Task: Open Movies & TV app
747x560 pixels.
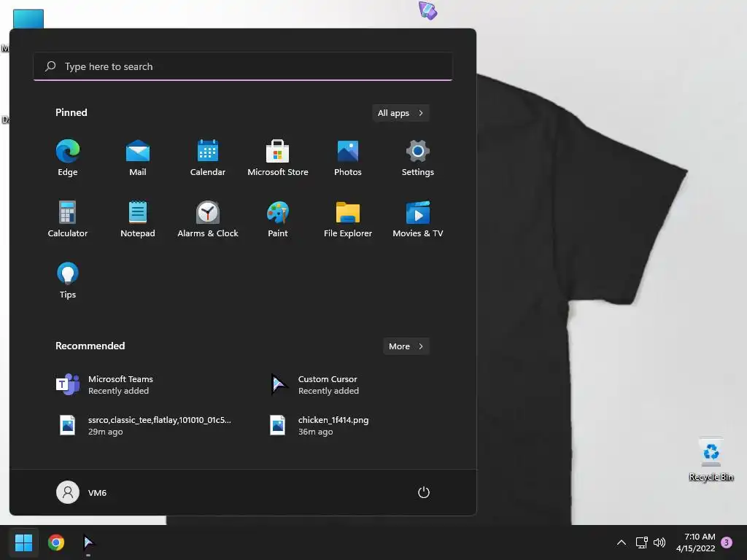Action: pyautogui.click(x=418, y=219)
